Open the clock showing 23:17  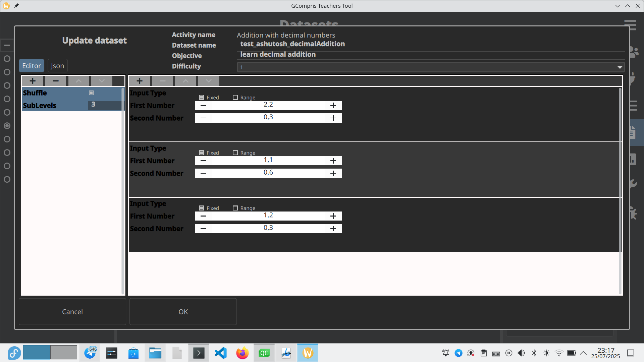(x=606, y=353)
